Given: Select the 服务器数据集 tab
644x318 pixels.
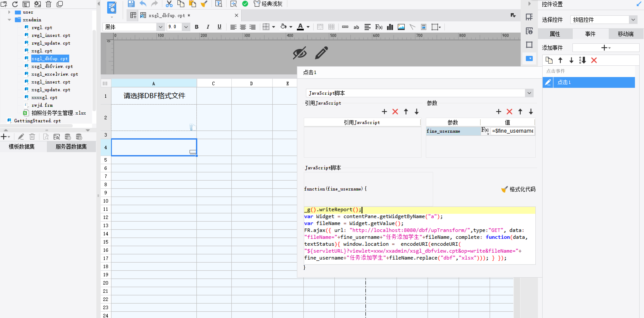Looking at the screenshot, I should pyautogui.click(x=71, y=147).
